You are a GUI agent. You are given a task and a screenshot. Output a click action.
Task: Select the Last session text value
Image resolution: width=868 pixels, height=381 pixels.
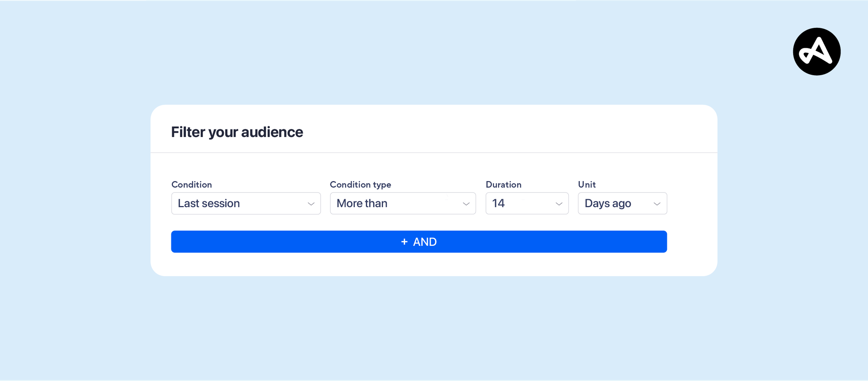209,204
